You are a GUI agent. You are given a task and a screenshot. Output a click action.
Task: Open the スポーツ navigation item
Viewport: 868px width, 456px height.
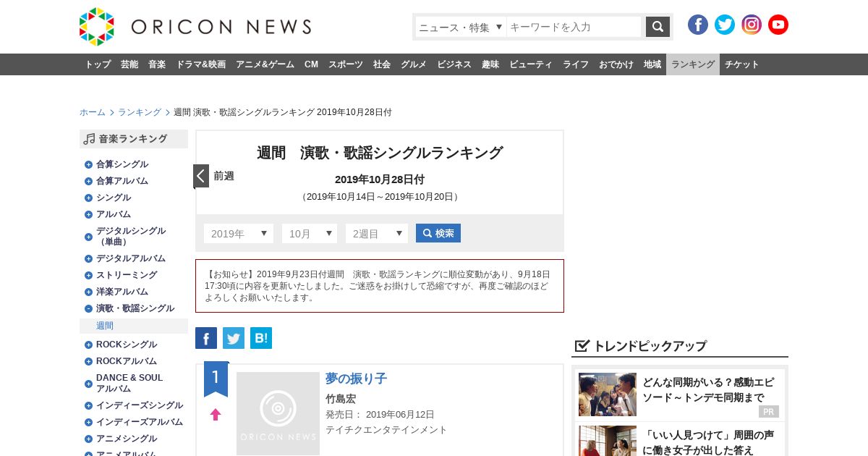tap(346, 64)
